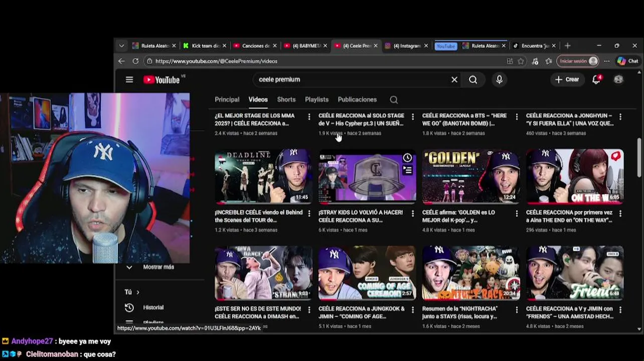Open options for Jungkook & Jimin video
This screenshot has height=361, width=644.
(x=413, y=310)
